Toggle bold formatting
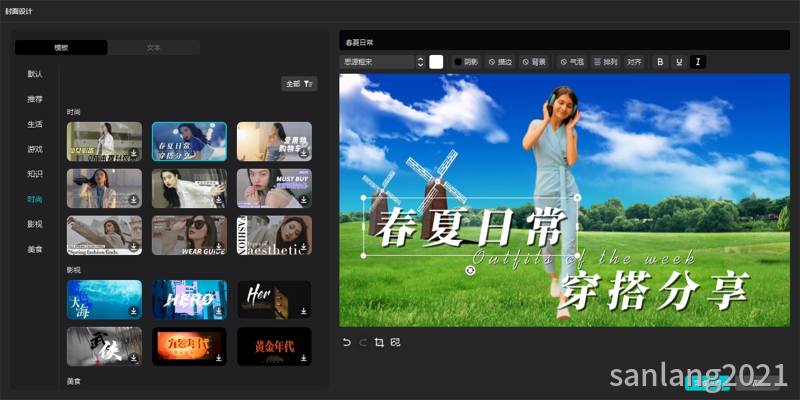 (660, 62)
